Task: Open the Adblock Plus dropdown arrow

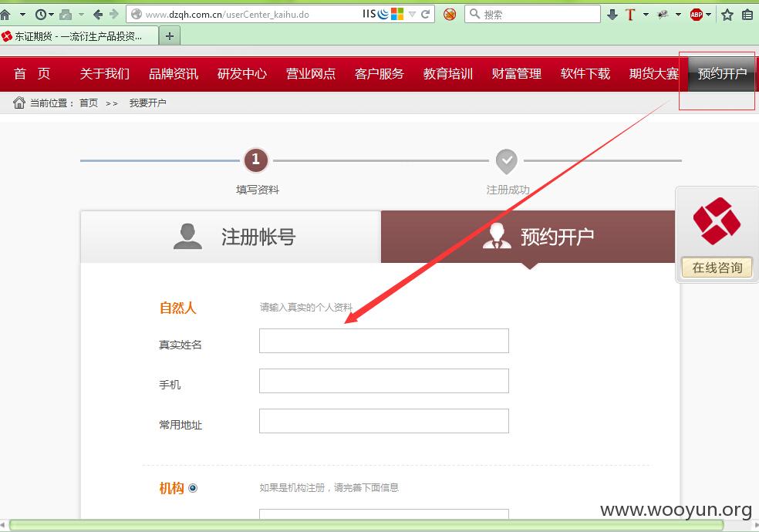Action: pyautogui.click(x=708, y=15)
